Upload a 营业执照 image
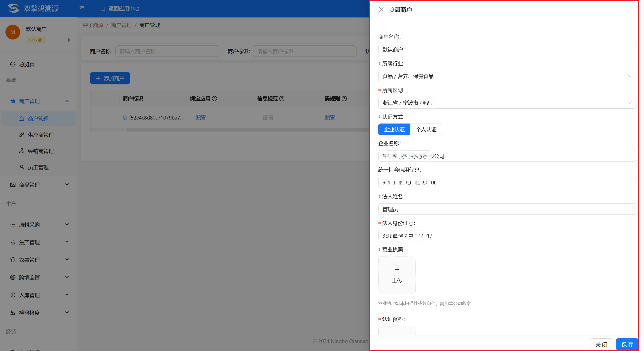644x351 pixels. [397, 275]
